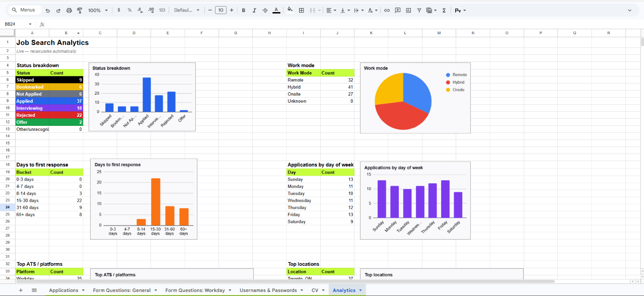Switch to the CV sheet tab

(315, 290)
